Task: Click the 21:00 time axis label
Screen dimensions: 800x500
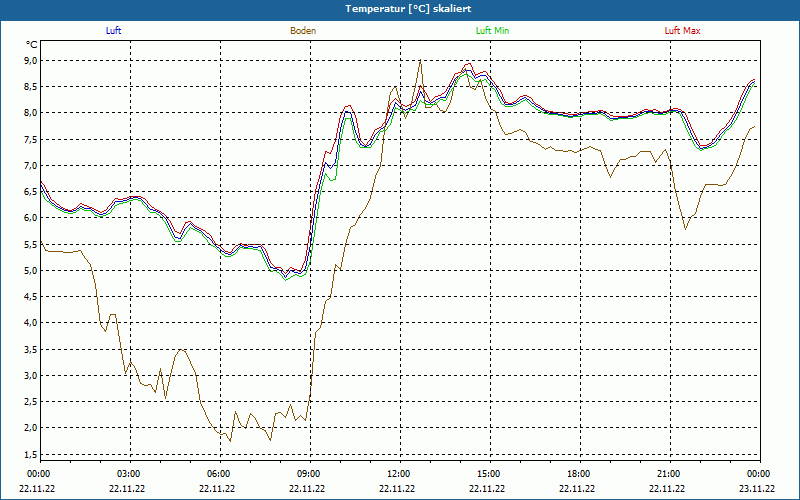Action: tap(670, 474)
